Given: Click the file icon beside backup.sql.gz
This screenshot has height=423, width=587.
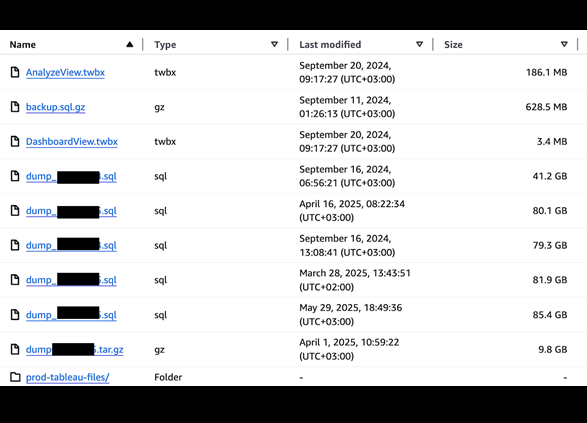Looking at the screenshot, I should [x=15, y=107].
